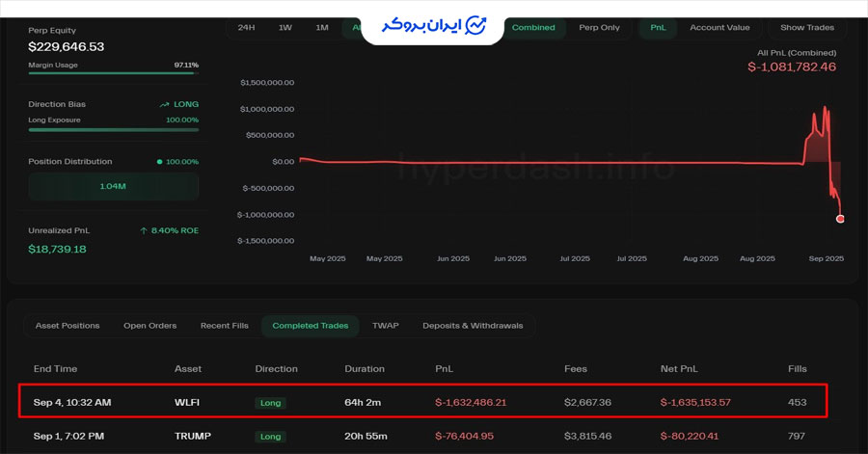868x454 pixels.
Task: Switch chart to Account Value
Action: 719,27
